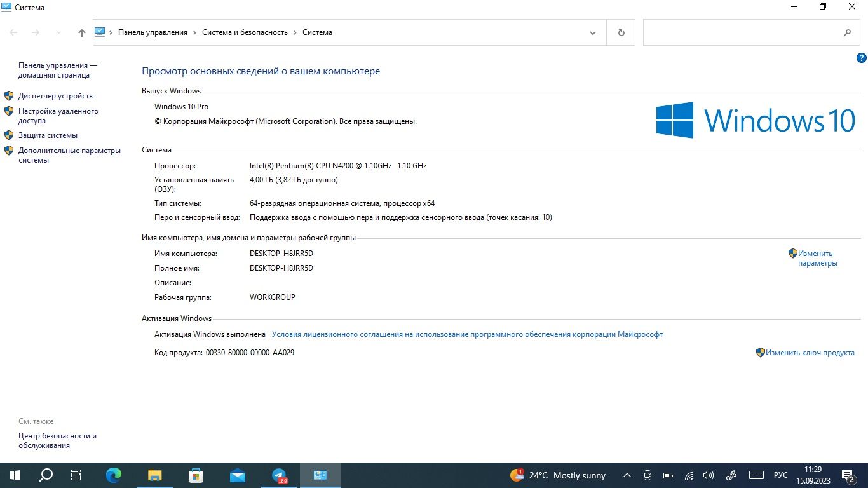This screenshot has width=868, height=488.
Task: Open Help with the question mark icon
Action: click(862, 58)
